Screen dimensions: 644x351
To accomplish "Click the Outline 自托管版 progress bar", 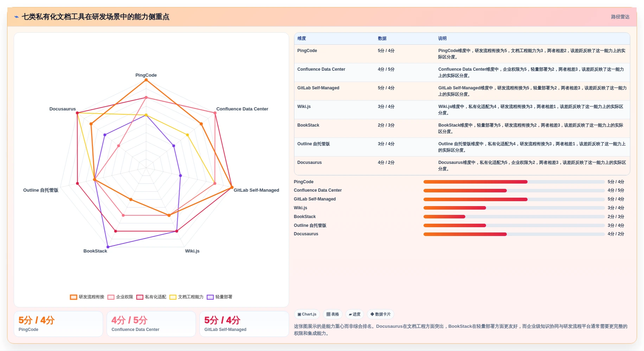I will (x=514, y=225).
